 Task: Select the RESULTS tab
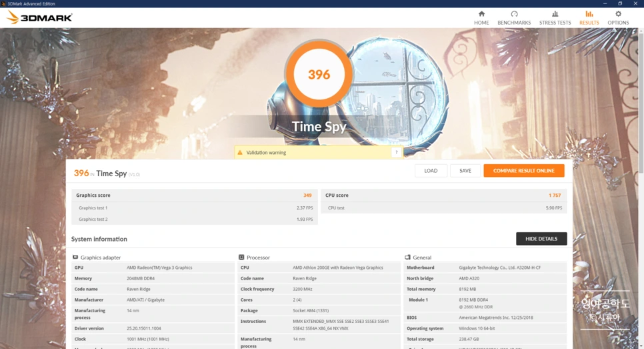coord(589,17)
